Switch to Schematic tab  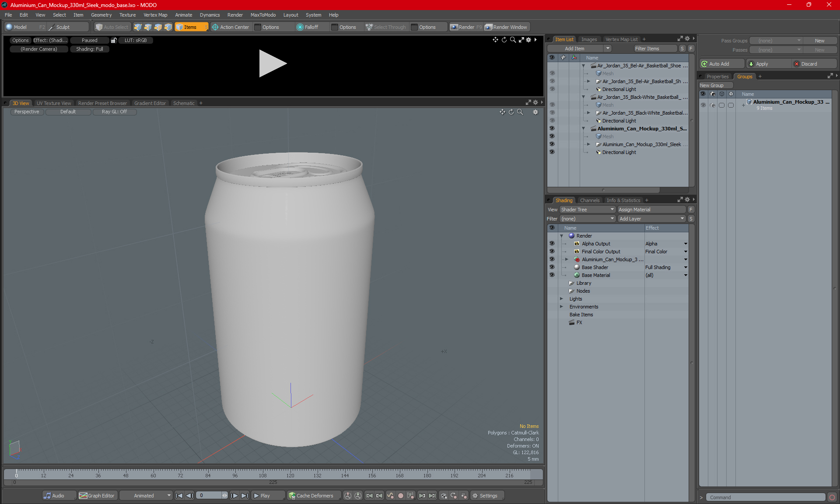click(184, 103)
